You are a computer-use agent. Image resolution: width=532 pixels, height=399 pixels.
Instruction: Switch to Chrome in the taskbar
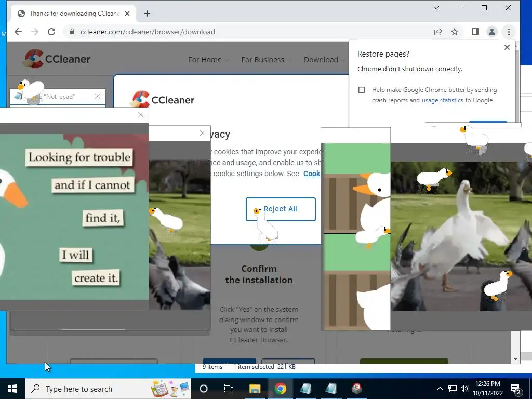pyautogui.click(x=280, y=389)
